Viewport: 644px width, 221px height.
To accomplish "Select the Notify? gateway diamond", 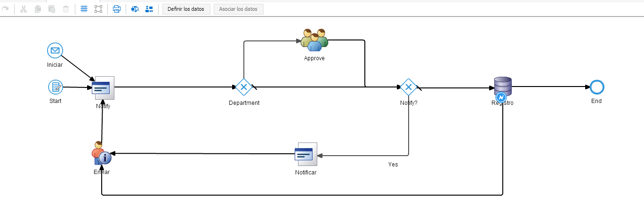I will pos(409,87).
